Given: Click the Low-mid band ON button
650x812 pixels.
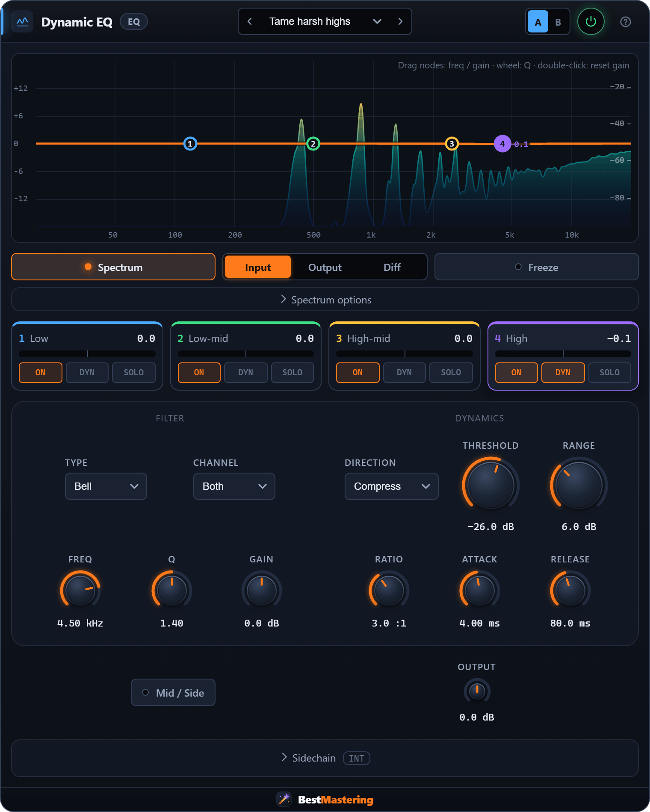Looking at the screenshot, I should (199, 372).
